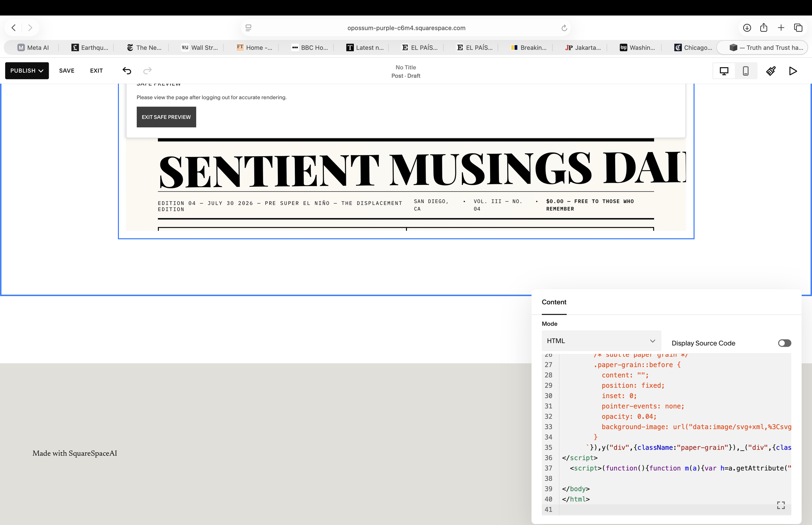
Task: Click the VOL. III — NO. 04 text
Action: point(498,205)
